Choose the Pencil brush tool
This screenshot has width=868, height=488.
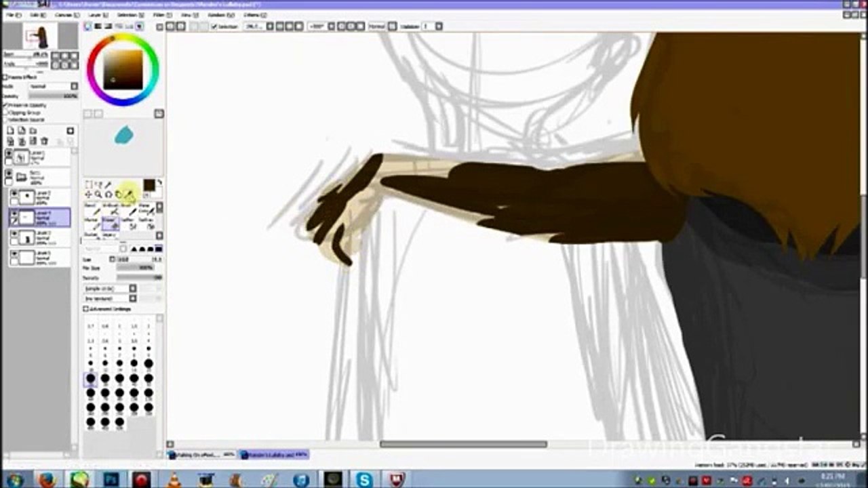[x=92, y=209]
